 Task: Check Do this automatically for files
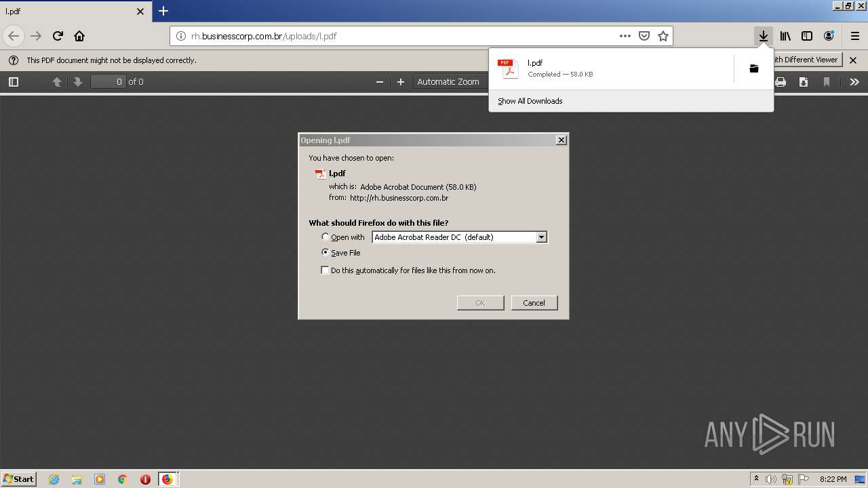(x=325, y=270)
